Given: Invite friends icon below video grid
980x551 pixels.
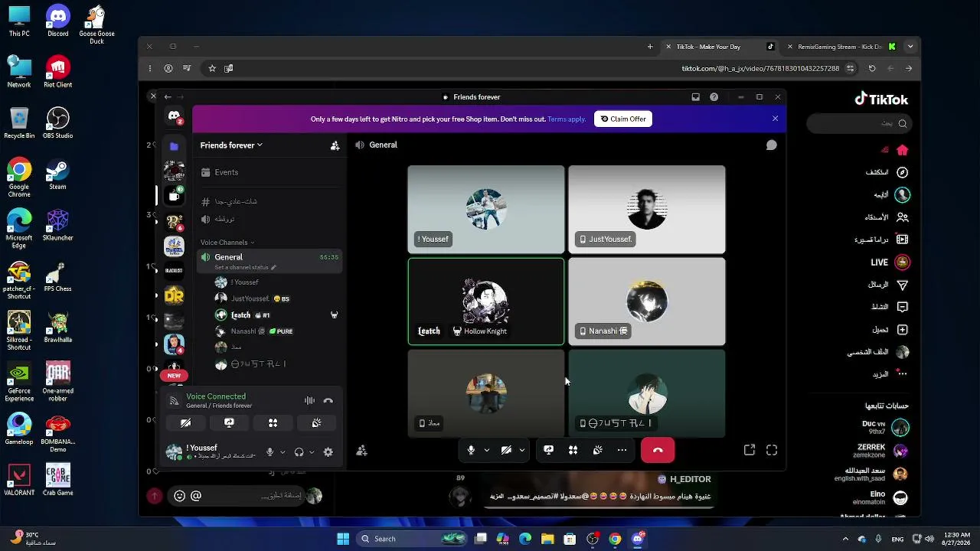Looking at the screenshot, I should coord(361,451).
